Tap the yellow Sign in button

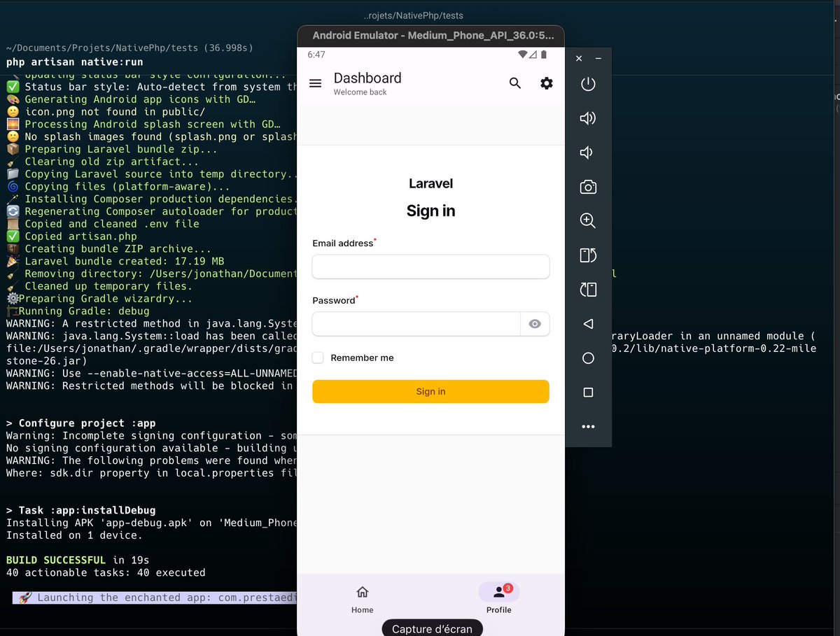point(430,391)
